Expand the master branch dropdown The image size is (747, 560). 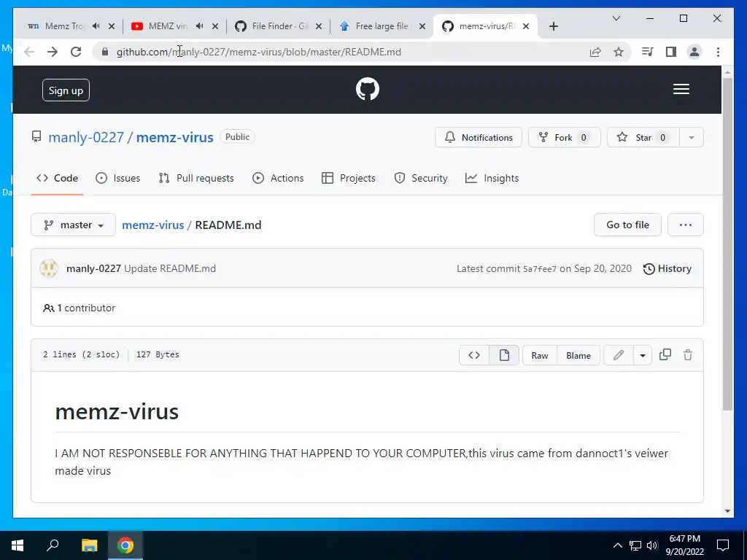[x=74, y=225]
